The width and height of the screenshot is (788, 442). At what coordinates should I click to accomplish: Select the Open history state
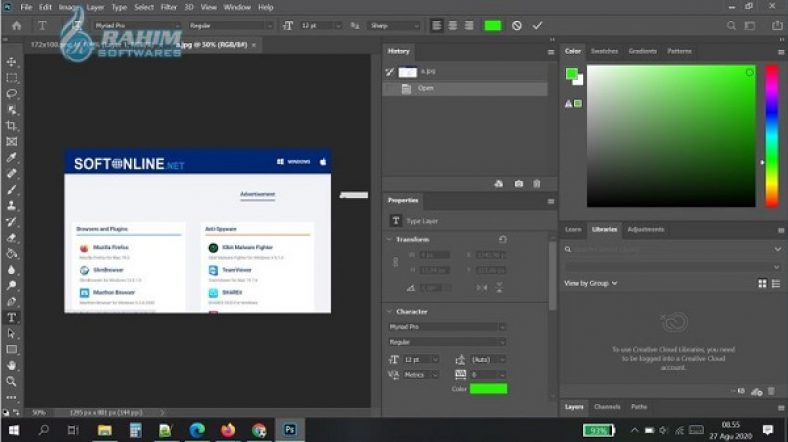pyautogui.click(x=465, y=88)
